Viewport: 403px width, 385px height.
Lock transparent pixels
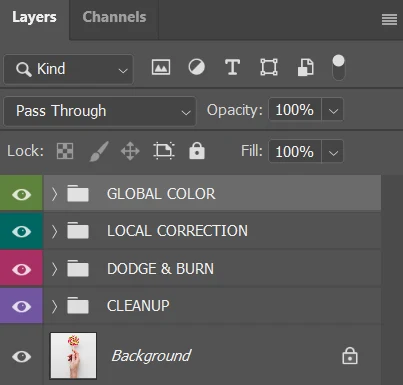point(65,151)
